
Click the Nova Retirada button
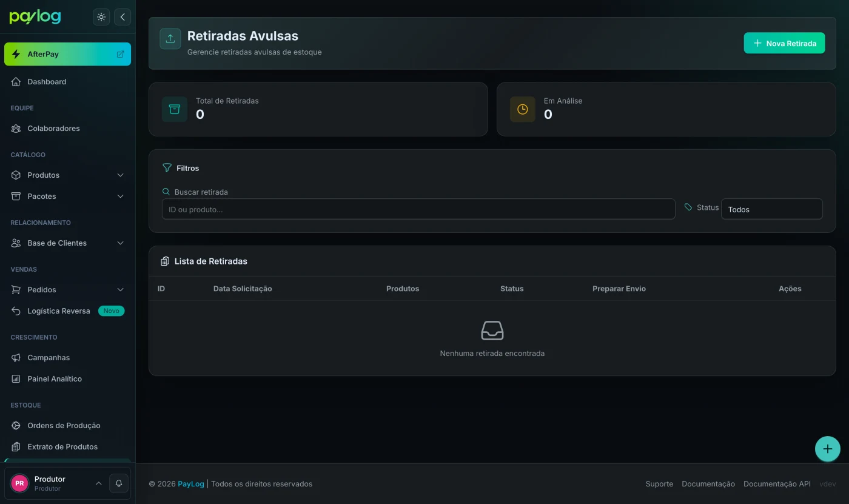click(784, 43)
